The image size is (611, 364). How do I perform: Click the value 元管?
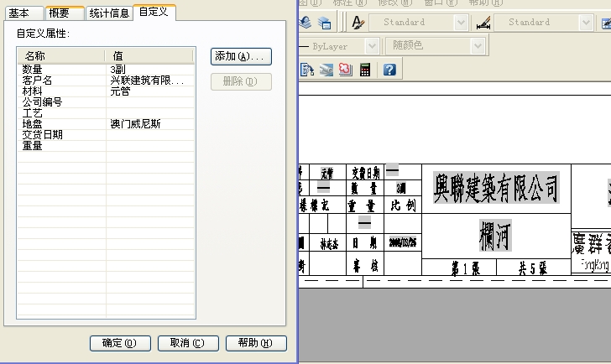coord(120,91)
